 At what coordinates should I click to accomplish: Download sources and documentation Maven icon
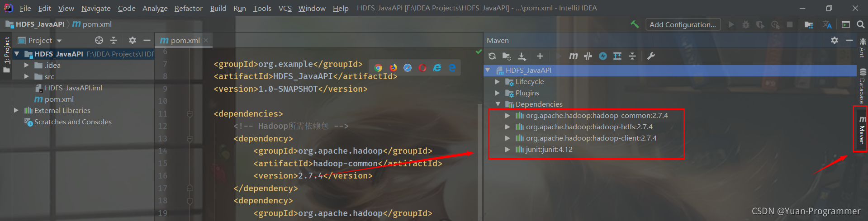coord(522,56)
